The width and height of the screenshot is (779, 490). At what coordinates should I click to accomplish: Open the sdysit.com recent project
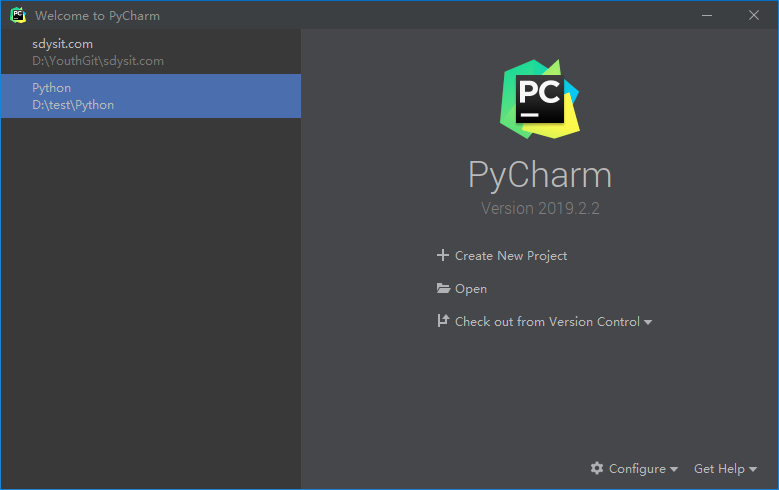[151, 52]
